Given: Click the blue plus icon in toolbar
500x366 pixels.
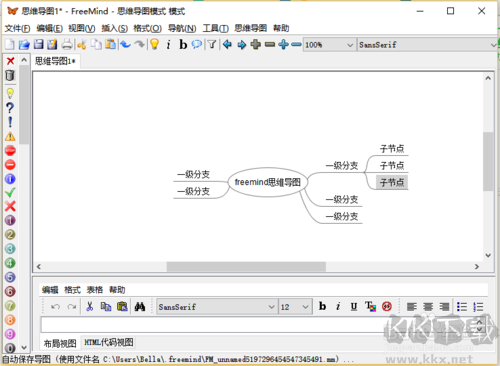Looking at the screenshot, I should point(283,44).
